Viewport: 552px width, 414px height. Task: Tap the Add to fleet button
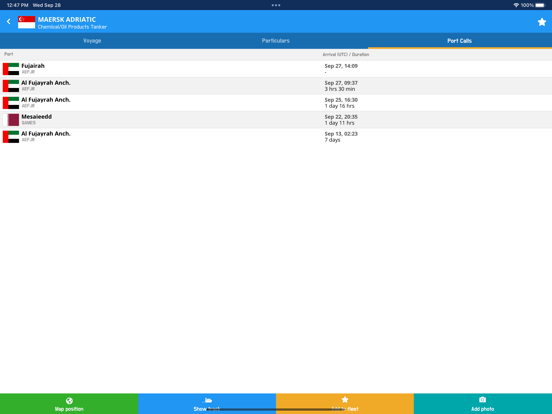[345, 404]
